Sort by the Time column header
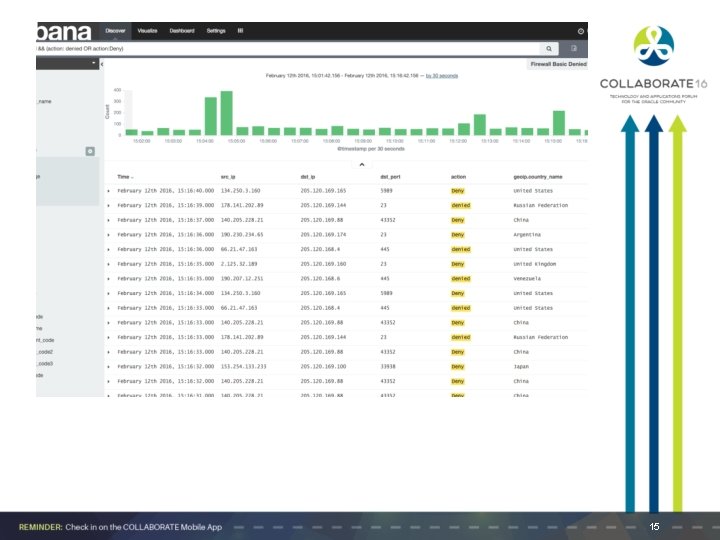Image resolution: width=720 pixels, height=540 pixels. tap(125, 177)
